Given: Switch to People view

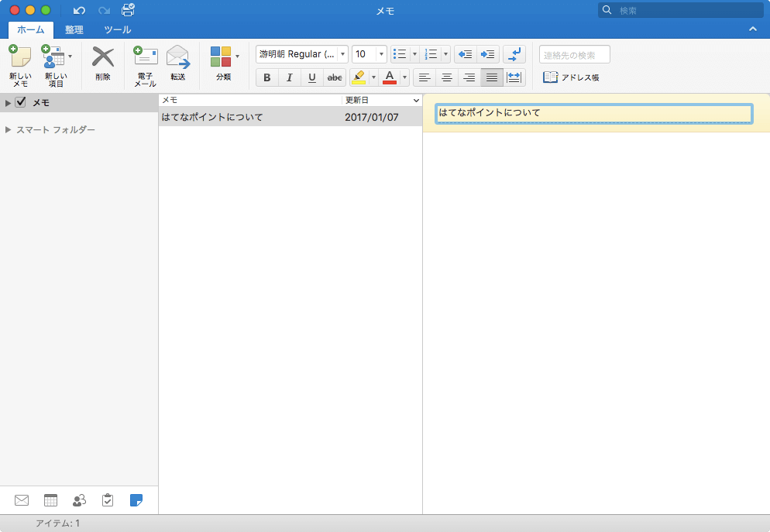Looking at the screenshot, I should (x=79, y=500).
